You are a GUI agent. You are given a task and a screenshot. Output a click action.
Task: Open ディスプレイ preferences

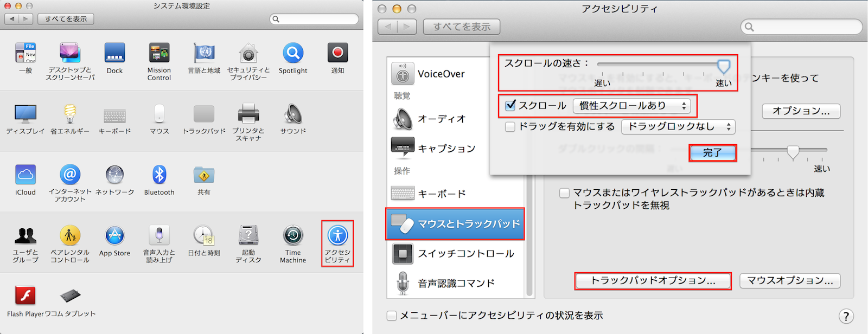25,114
